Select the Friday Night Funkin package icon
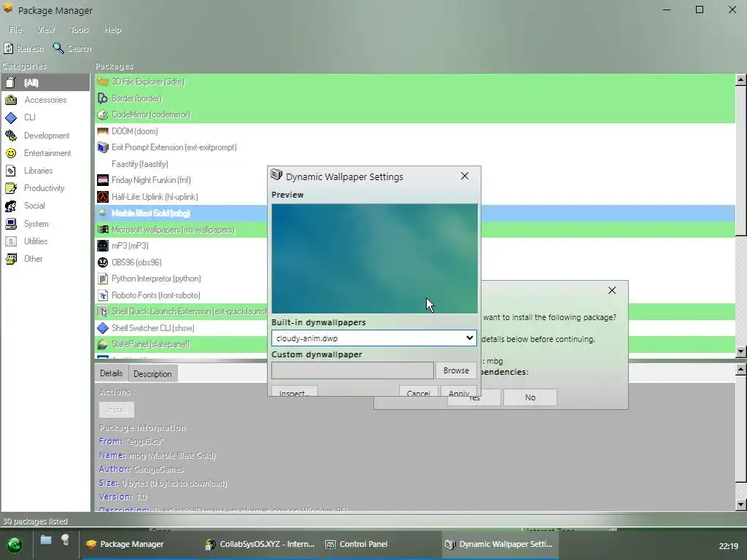 click(x=102, y=180)
